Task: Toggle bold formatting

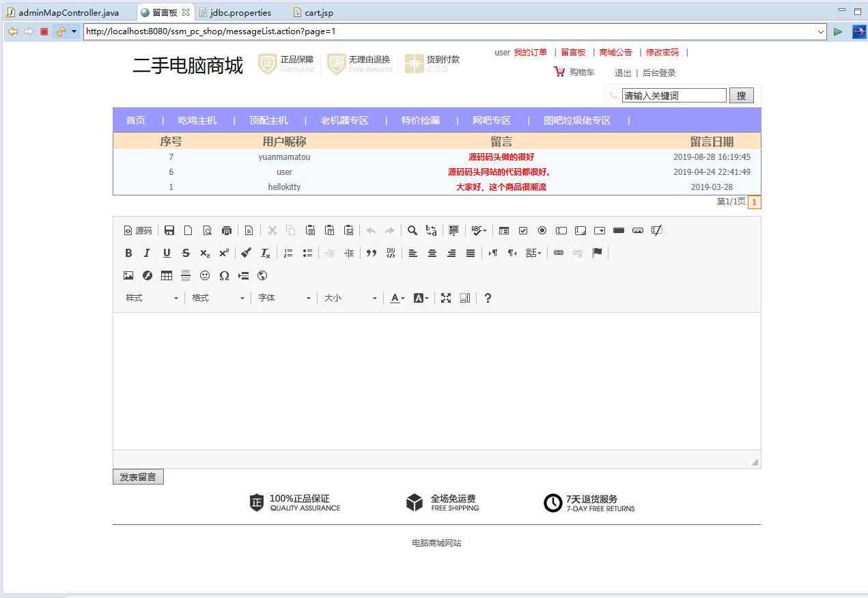Action: (128, 253)
